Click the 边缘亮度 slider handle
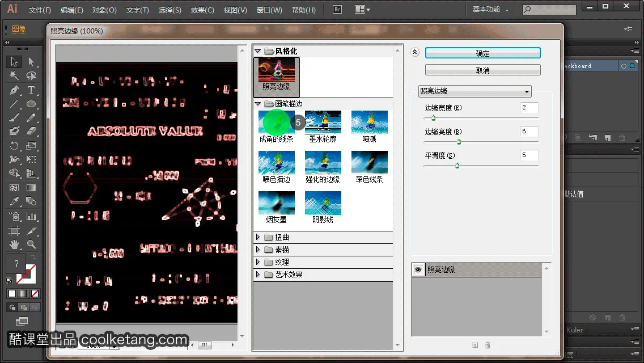This screenshot has width=644, height=363. coord(459,142)
